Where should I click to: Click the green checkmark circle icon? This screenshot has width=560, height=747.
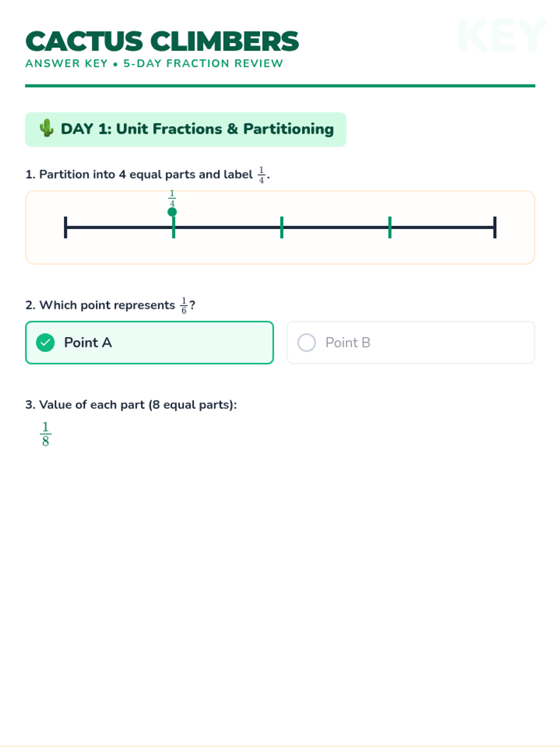[45, 343]
